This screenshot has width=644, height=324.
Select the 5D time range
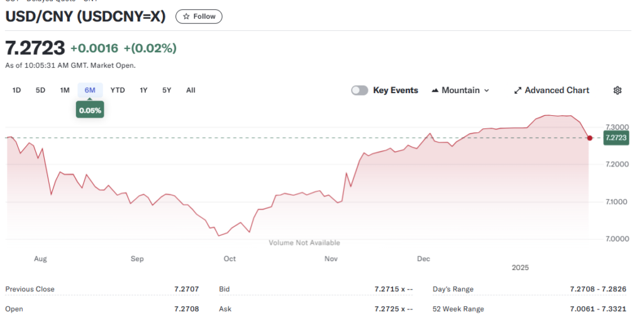coord(40,90)
